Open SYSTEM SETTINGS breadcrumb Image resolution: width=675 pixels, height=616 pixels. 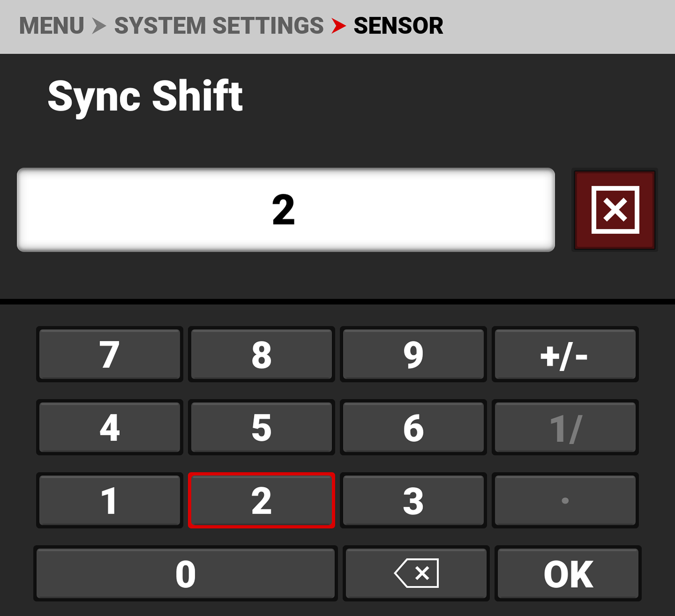pyautogui.click(x=219, y=26)
